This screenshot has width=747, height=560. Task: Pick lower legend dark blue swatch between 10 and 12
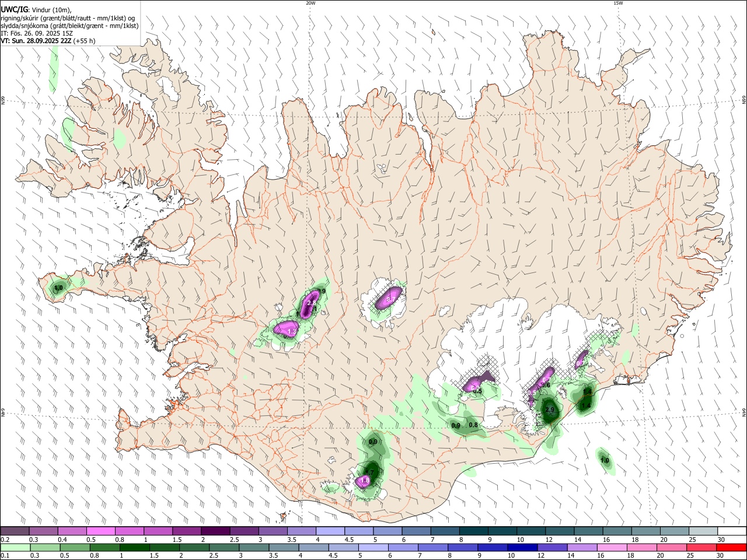522,547
